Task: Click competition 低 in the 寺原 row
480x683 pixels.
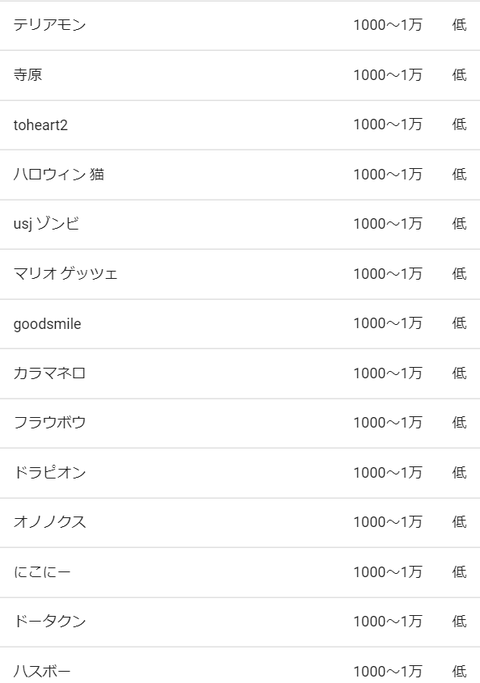Action: (459, 75)
